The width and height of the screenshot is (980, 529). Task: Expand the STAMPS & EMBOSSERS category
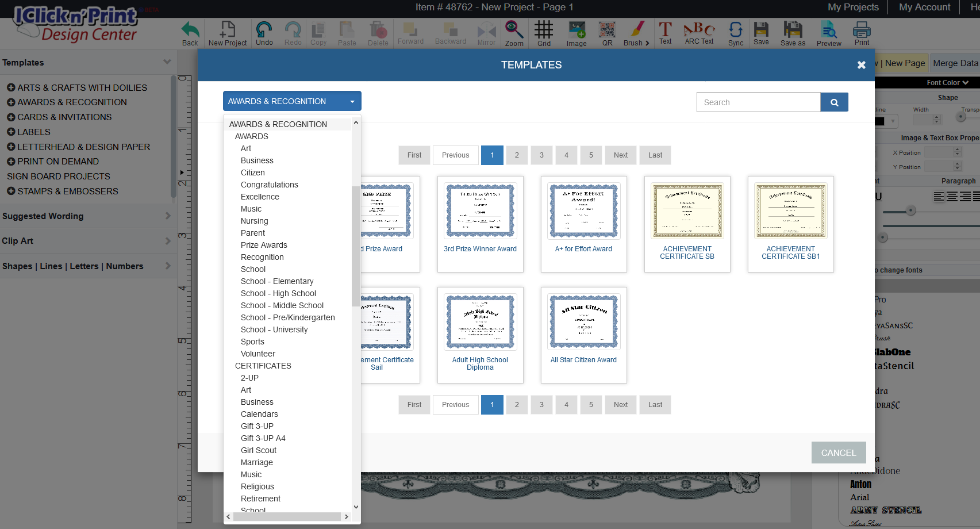coord(11,191)
